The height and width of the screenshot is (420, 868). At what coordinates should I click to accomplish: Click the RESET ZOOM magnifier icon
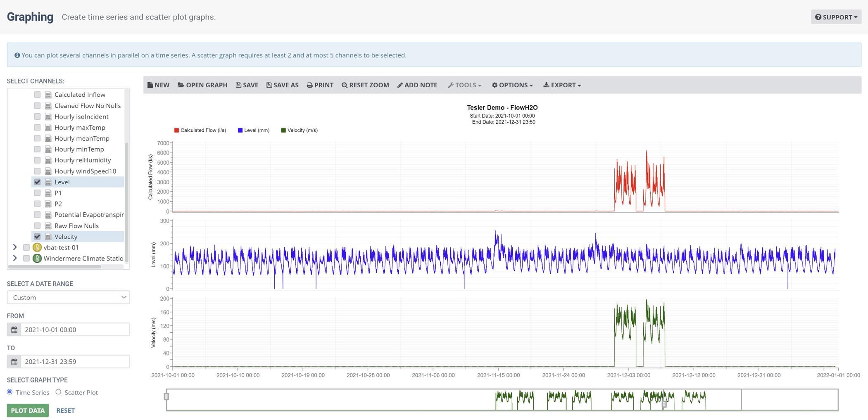coord(345,85)
